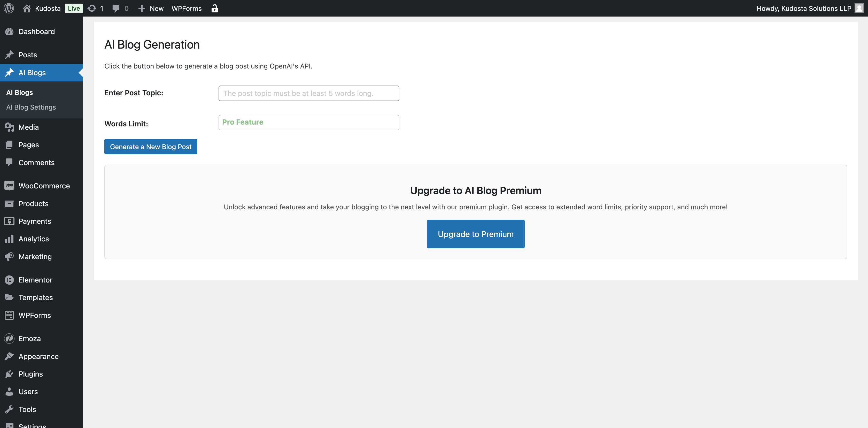Screen dimensions: 868x428
Task: Click the Elementor icon
Action: (x=10, y=280)
